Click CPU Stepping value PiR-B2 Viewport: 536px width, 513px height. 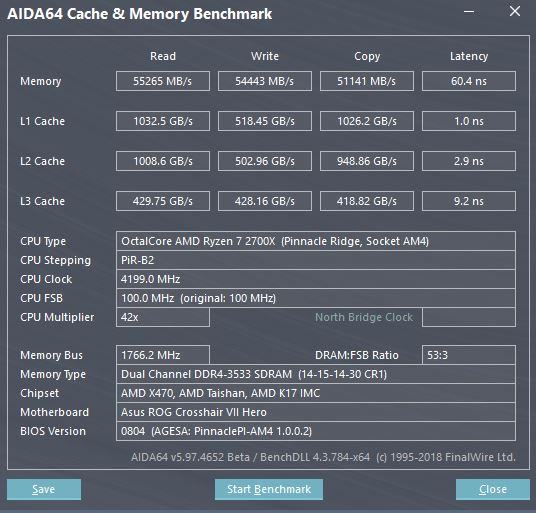click(316, 260)
